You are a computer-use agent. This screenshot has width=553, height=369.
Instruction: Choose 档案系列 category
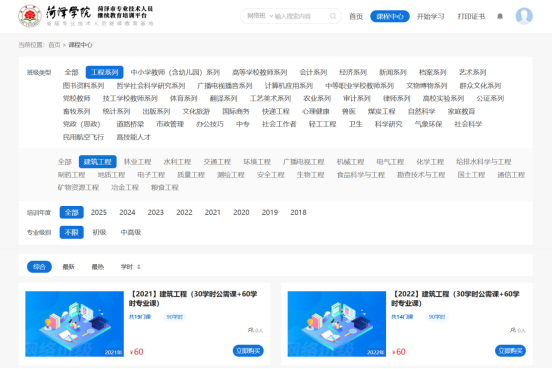[433, 72]
